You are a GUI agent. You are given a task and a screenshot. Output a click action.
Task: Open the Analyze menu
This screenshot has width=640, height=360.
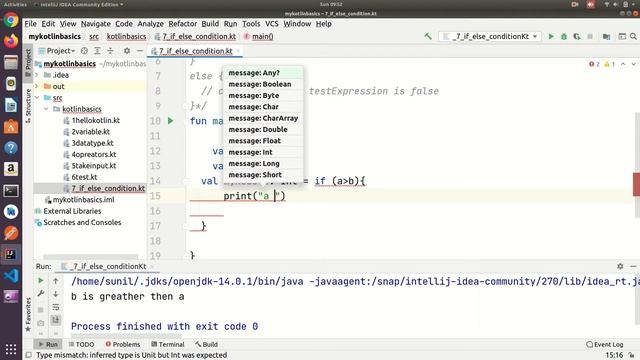150,24
